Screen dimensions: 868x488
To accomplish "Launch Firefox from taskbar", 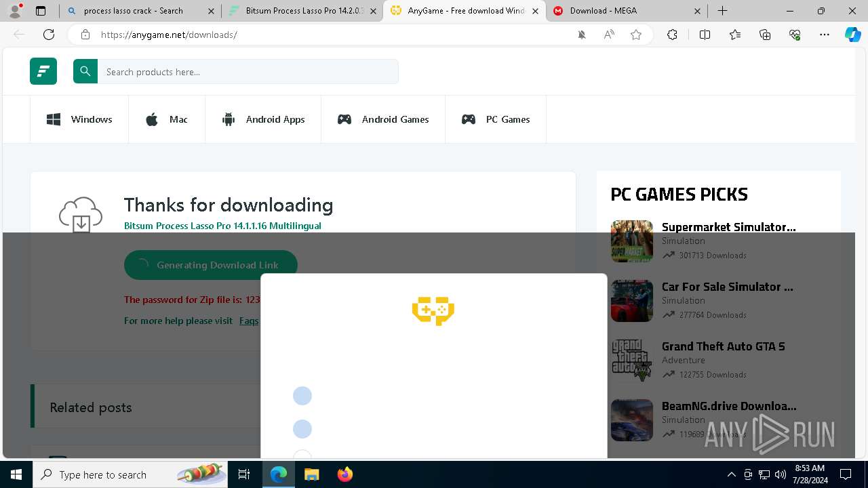I will [x=344, y=474].
